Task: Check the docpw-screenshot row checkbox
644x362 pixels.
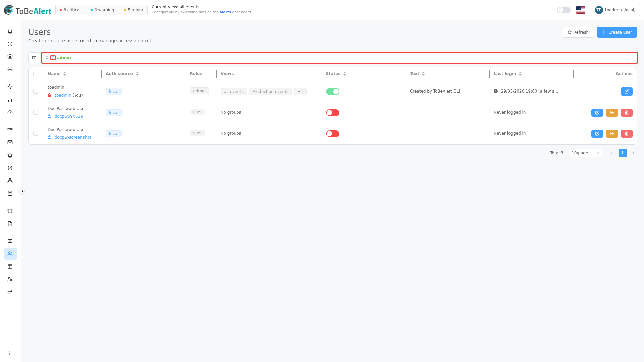Action: 36,133
